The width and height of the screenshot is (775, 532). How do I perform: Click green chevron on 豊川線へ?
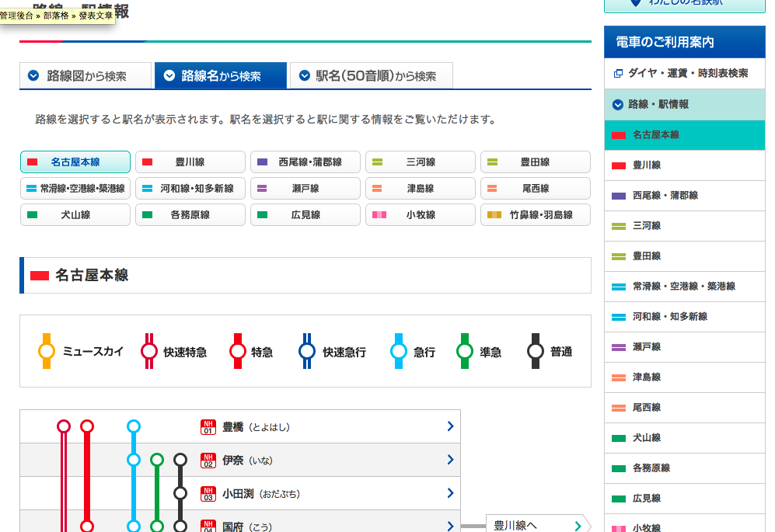click(578, 526)
